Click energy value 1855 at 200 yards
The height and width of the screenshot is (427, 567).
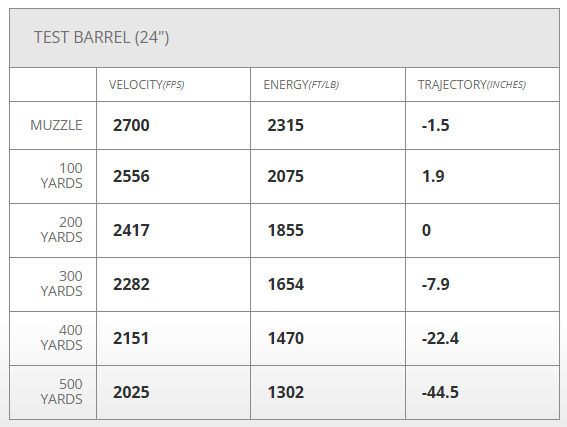(286, 230)
